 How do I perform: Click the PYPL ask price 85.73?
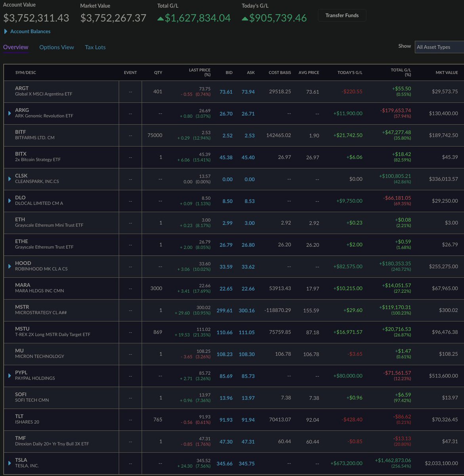pos(248,376)
